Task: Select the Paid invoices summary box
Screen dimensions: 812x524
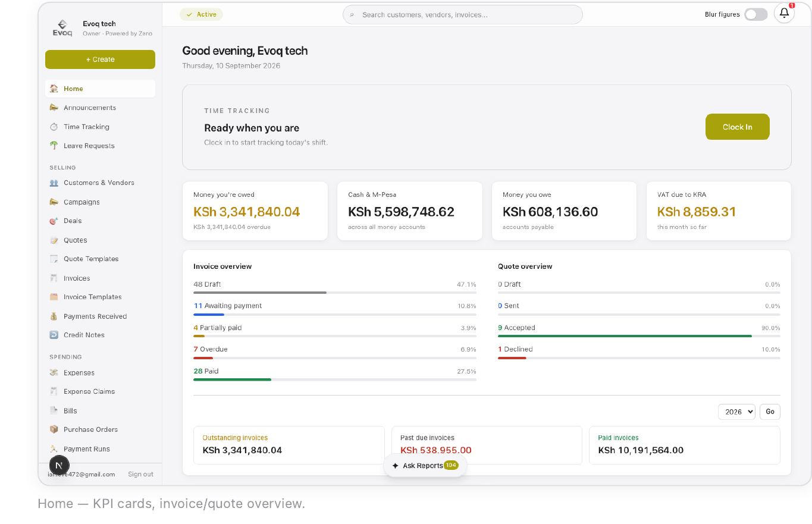Action: 685,445
